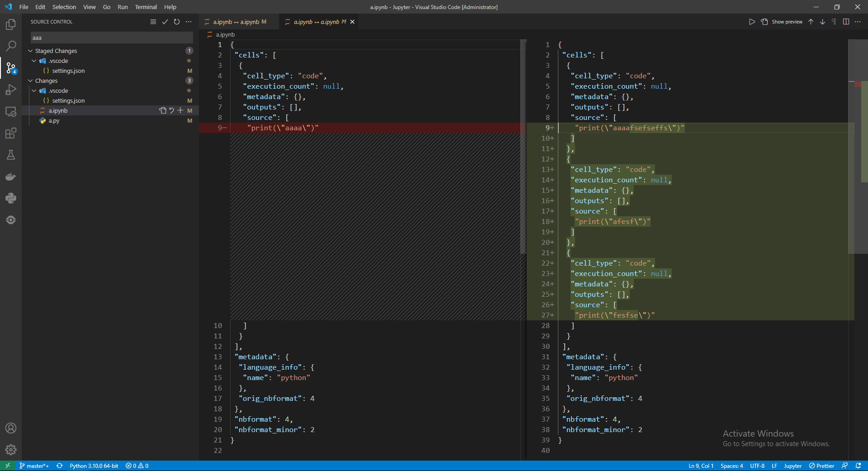Click the Prettier status item

821,466
